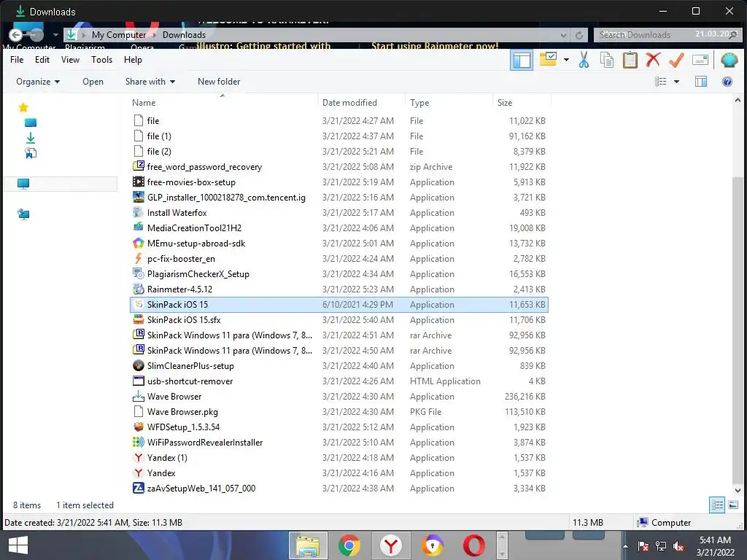Switch to details view button in status area
Image resolution: width=747 pixels, height=560 pixels.
click(717, 505)
